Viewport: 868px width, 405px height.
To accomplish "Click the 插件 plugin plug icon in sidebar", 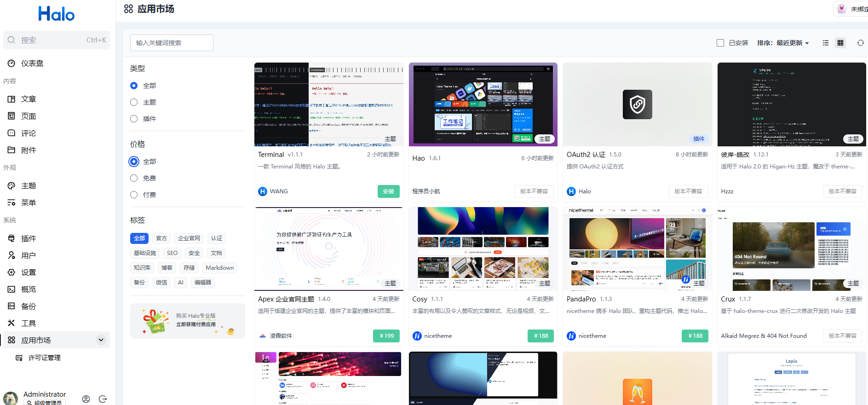I will [x=11, y=238].
